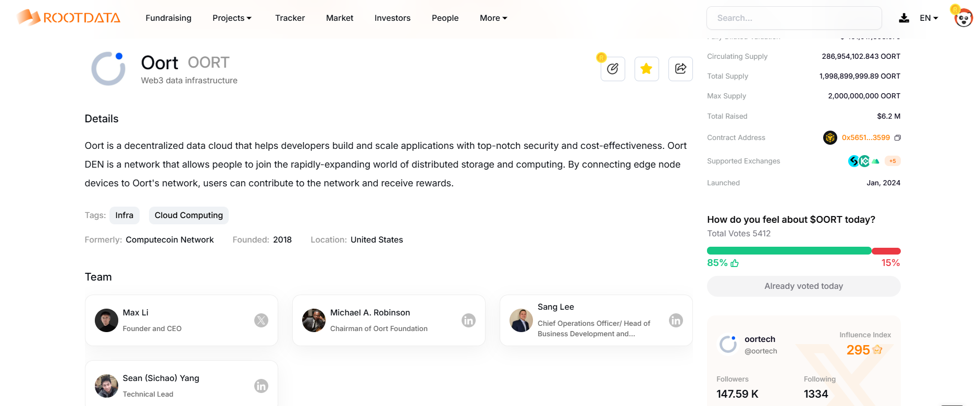The width and height of the screenshot is (980, 406).
Task: Click the Influence Index 295 badge icon
Action: point(877,350)
